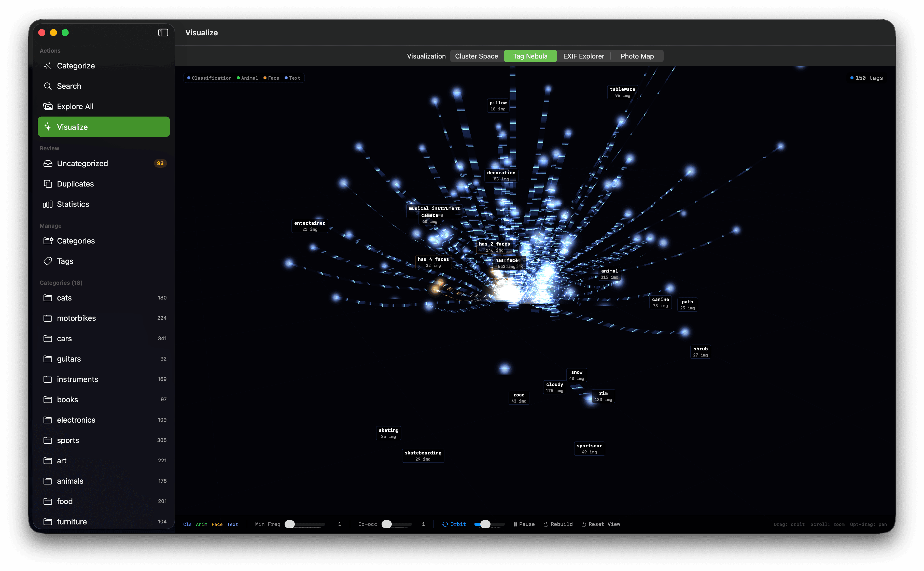Click the Reset View button
This screenshot has width=924, height=571.
coord(601,524)
